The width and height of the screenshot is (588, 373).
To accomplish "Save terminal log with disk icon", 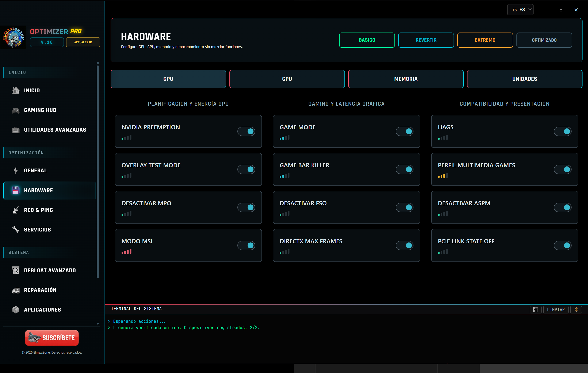I will click(x=535, y=310).
